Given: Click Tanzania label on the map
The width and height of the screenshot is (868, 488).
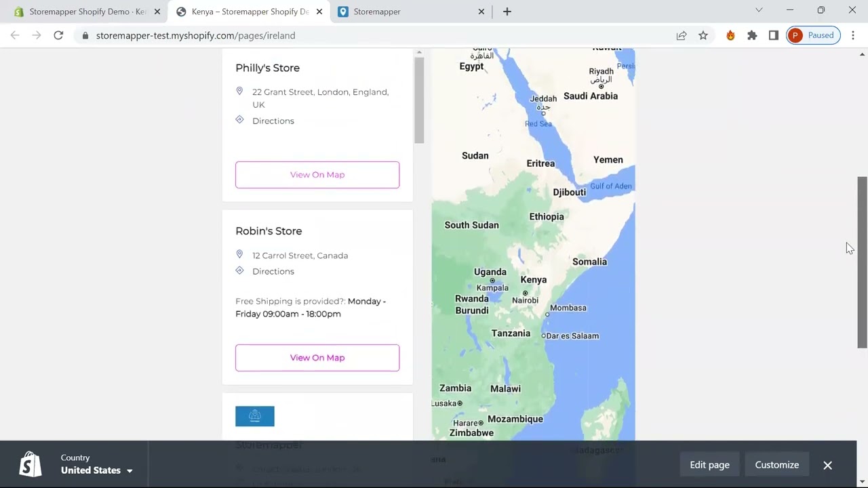Looking at the screenshot, I should 511,333.
